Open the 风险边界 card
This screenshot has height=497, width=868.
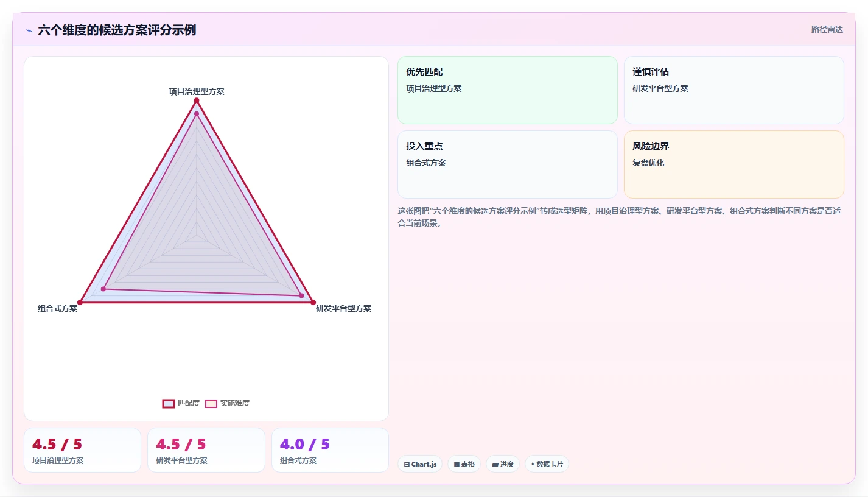click(734, 164)
